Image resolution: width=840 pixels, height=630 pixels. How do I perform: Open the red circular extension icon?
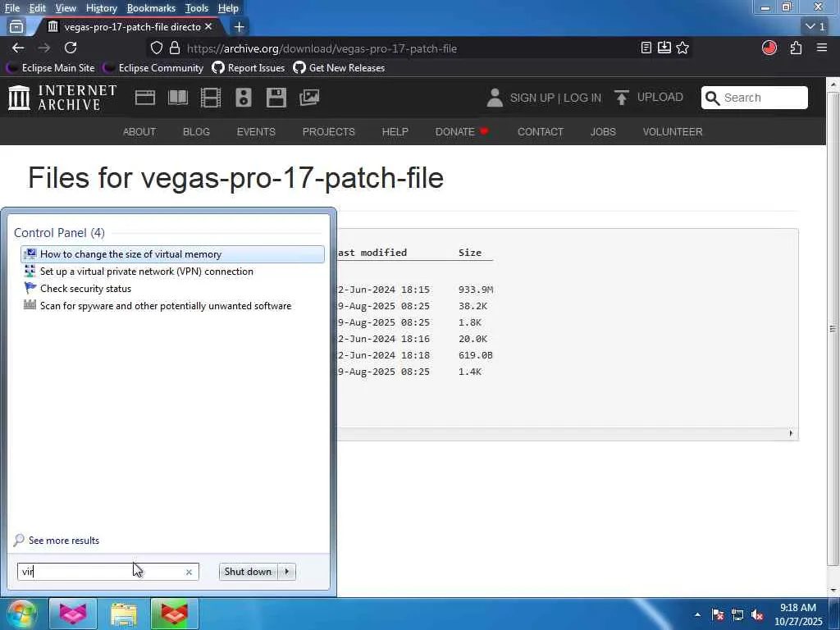coord(769,48)
